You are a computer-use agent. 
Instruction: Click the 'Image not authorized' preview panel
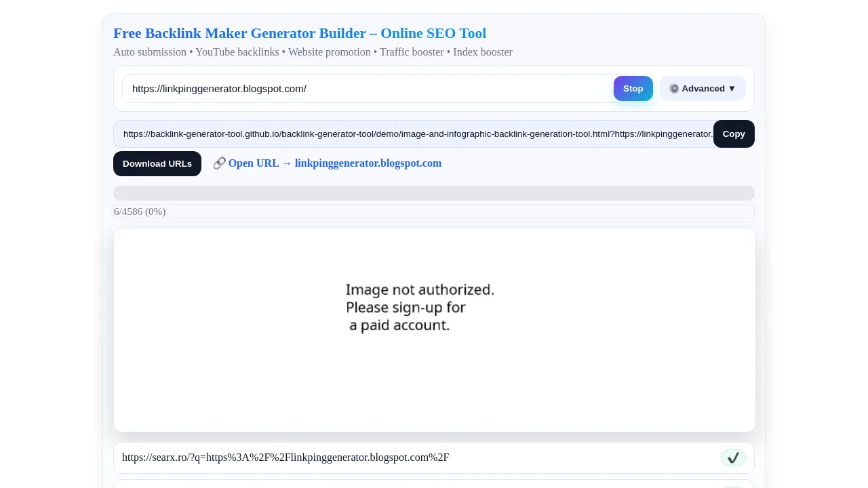[435, 330]
